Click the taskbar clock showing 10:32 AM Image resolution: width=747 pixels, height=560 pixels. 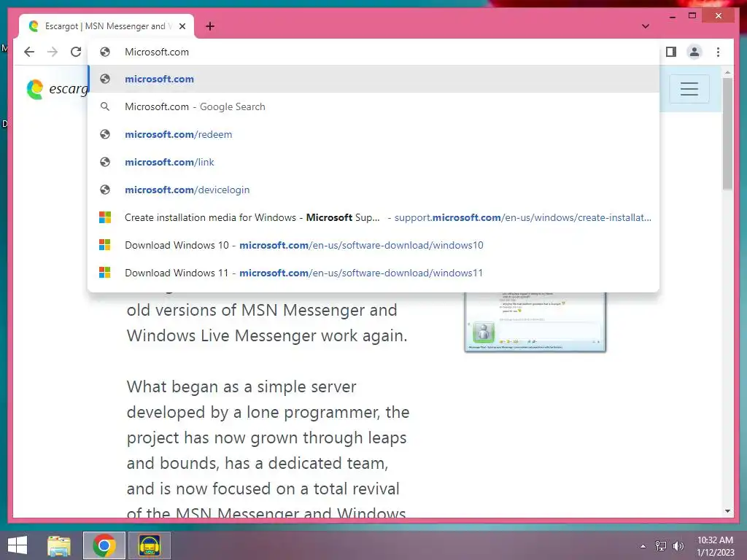tap(715, 546)
